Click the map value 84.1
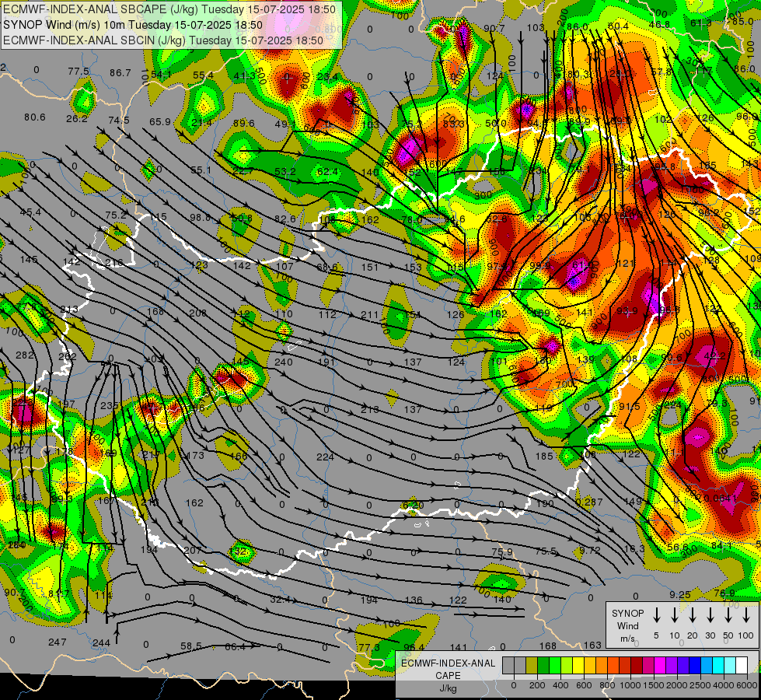 click(721, 546)
